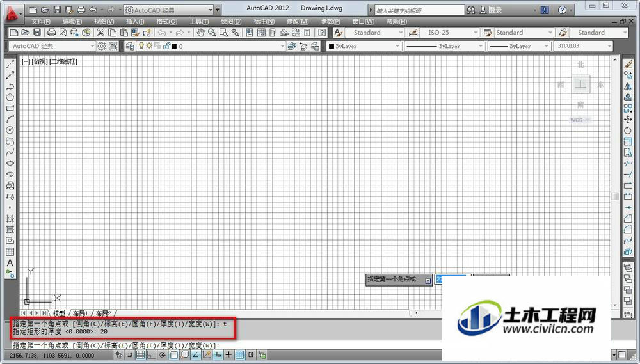Select the Offset tool
Screen dimensions: 640x364
628,97
